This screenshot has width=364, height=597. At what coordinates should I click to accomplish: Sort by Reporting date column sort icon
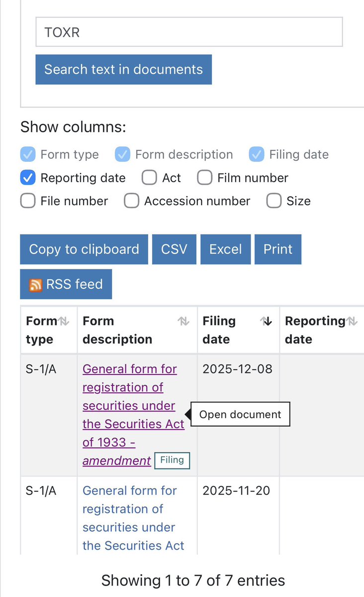tap(352, 321)
